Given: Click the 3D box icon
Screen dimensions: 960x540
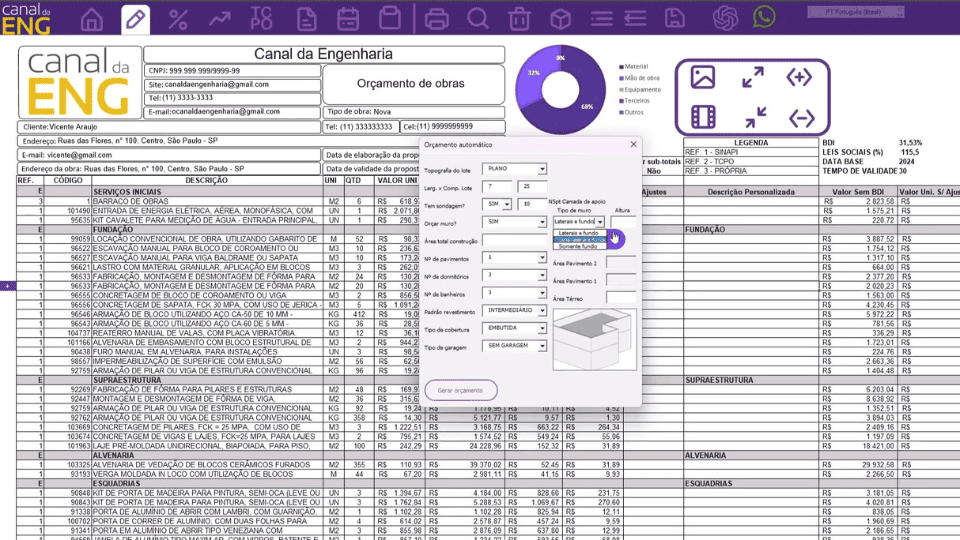Looking at the screenshot, I should pyautogui.click(x=560, y=19).
